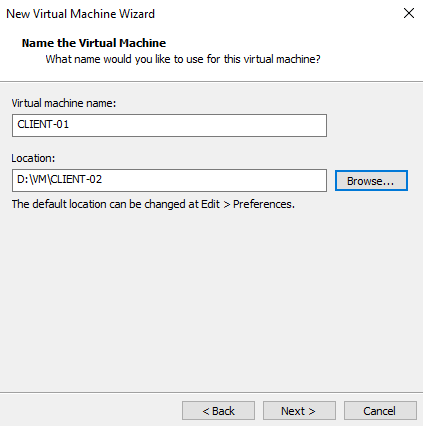Screen dimensions: 423x426
Task: Focus the Location path field
Action: coord(169,180)
